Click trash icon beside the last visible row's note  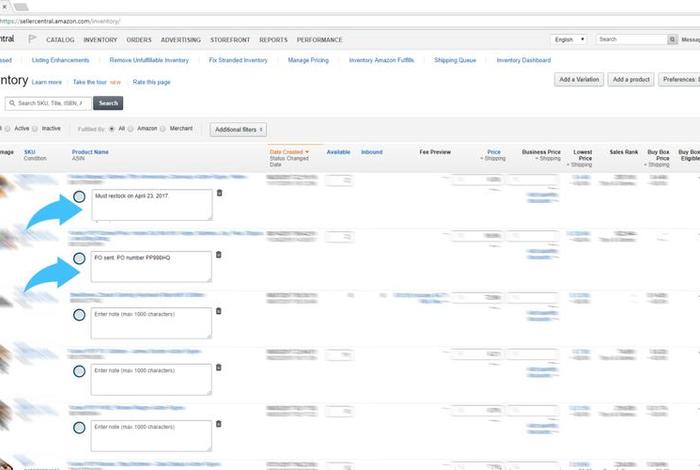pyautogui.click(x=220, y=424)
